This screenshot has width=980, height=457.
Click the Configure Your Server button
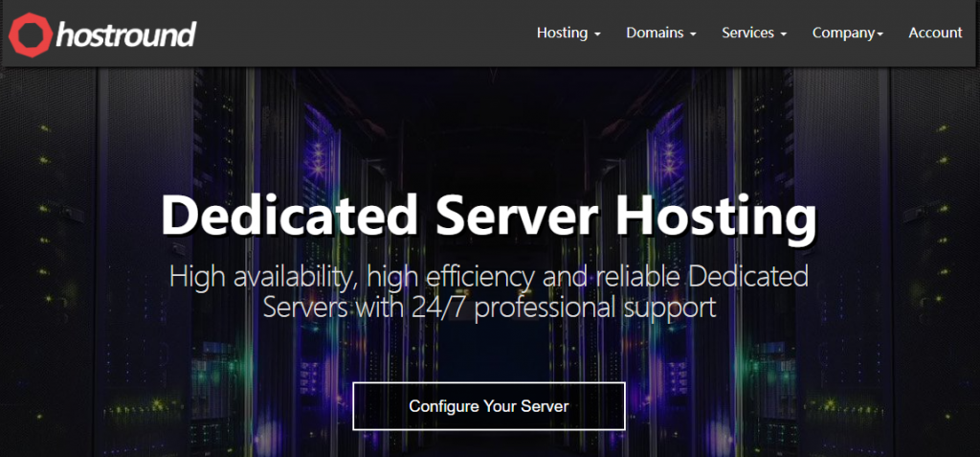[489, 406]
